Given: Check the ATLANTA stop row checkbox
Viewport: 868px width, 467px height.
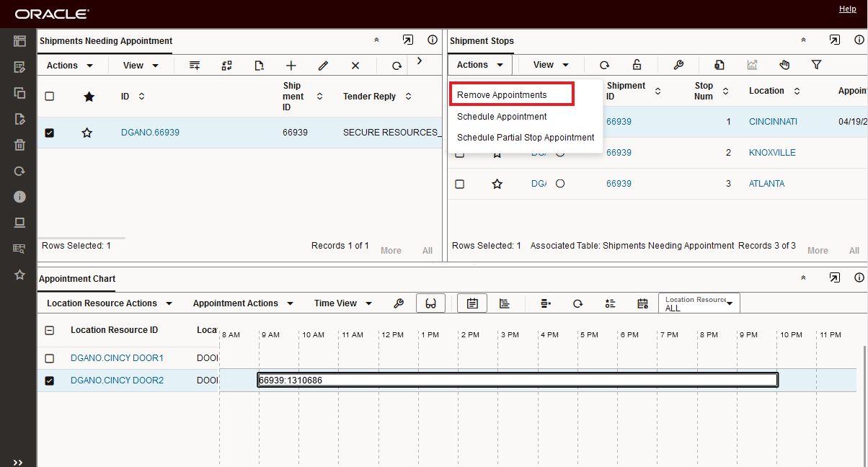Looking at the screenshot, I should click(x=459, y=184).
